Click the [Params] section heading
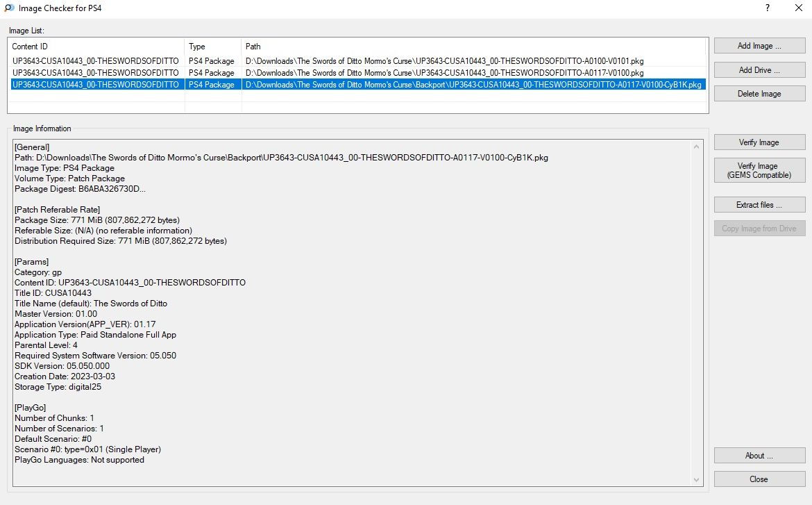This screenshot has height=505, width=812. (x=32, y=262)
